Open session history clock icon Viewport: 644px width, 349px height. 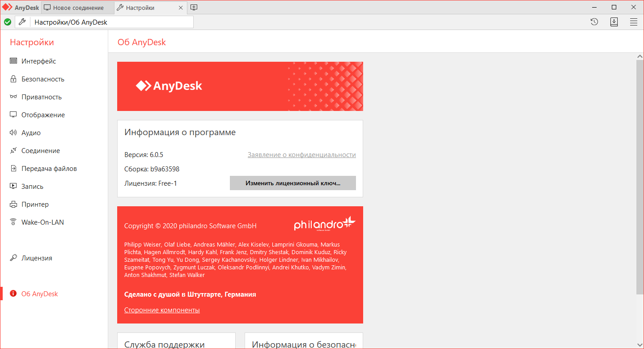(594, 22)
